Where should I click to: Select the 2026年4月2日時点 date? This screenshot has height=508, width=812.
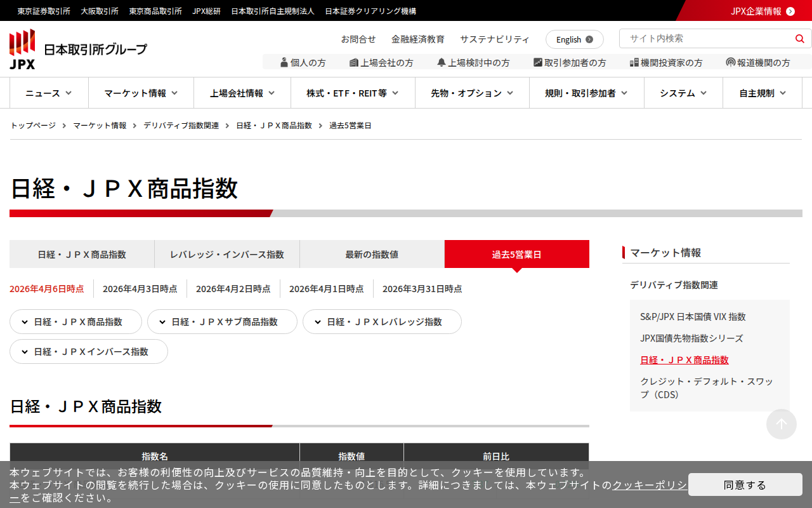tap(233, 289)
